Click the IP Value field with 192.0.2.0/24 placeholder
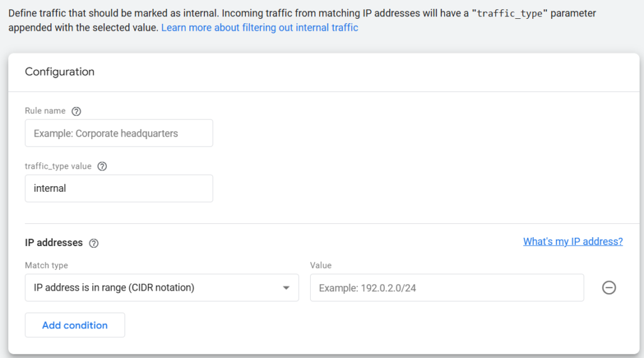The height and width of the screenshot is (358, 644). tap(447, 288)
